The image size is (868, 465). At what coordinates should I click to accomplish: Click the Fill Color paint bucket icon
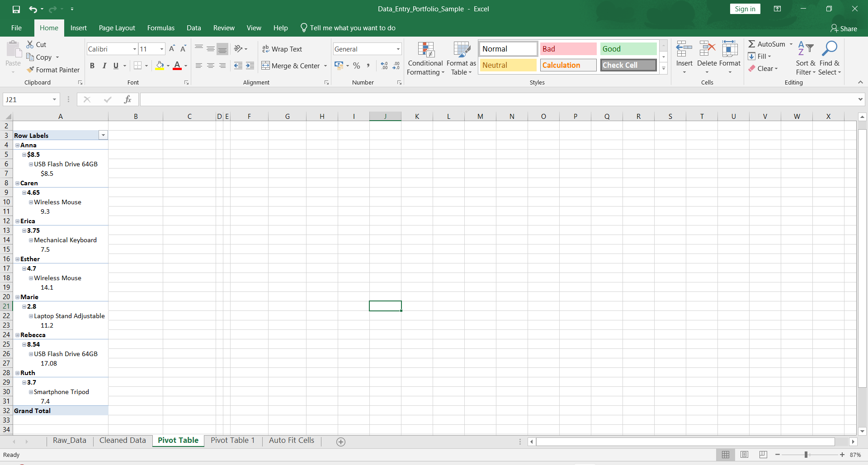pyautogui.click(x=160, y=66)
